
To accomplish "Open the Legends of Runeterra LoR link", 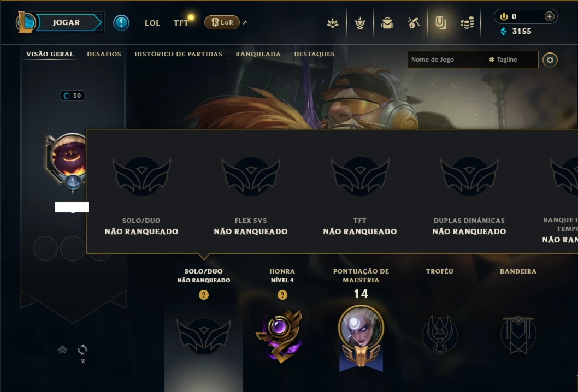I will click(222, 22).
